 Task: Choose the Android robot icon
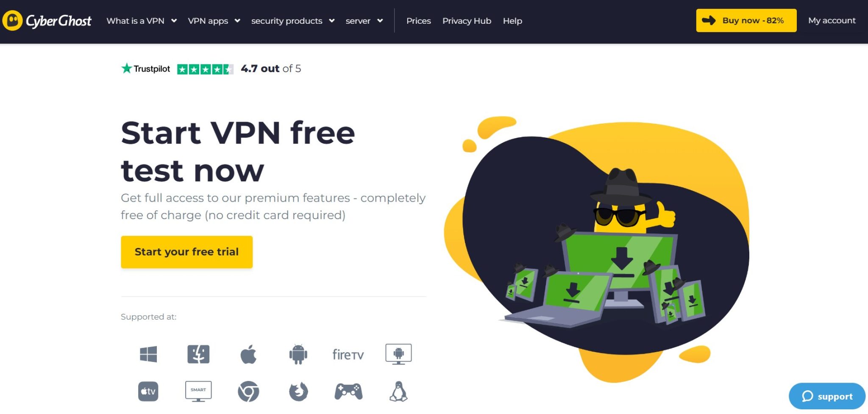coord(298,354)
